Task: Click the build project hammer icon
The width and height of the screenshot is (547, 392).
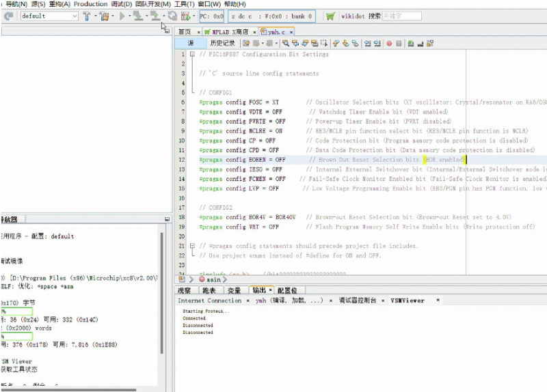Action: (x=87, y=16)
